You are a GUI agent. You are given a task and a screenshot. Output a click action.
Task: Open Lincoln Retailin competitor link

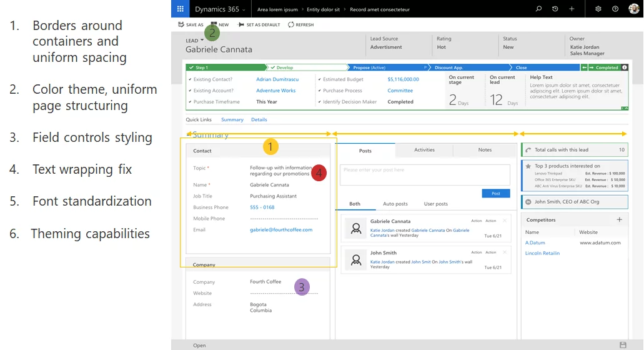(542, 253)
